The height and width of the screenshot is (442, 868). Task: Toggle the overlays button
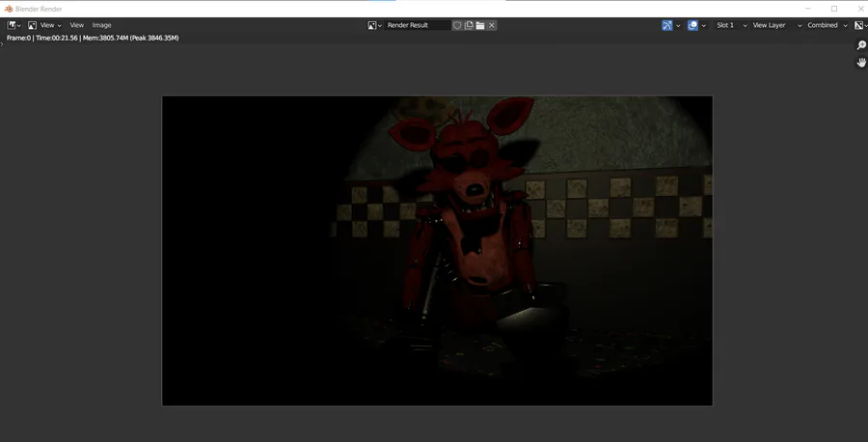692,25
